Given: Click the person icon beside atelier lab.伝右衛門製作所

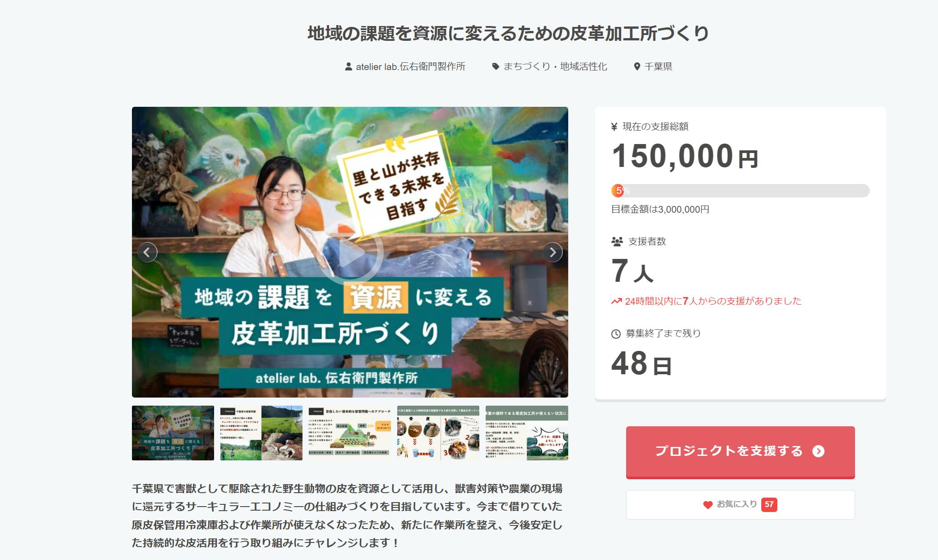Looking at the screenshot, I should tap(348, 66).
